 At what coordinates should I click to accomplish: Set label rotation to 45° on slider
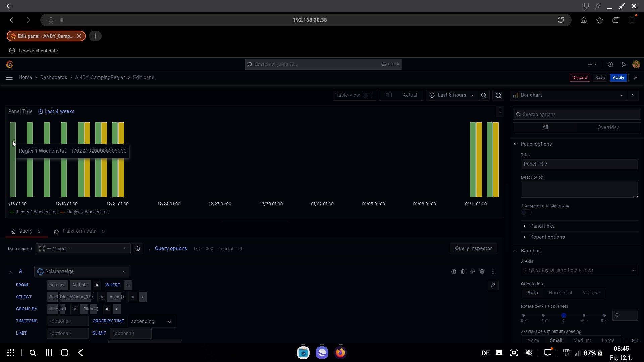[x=584, y=316]
